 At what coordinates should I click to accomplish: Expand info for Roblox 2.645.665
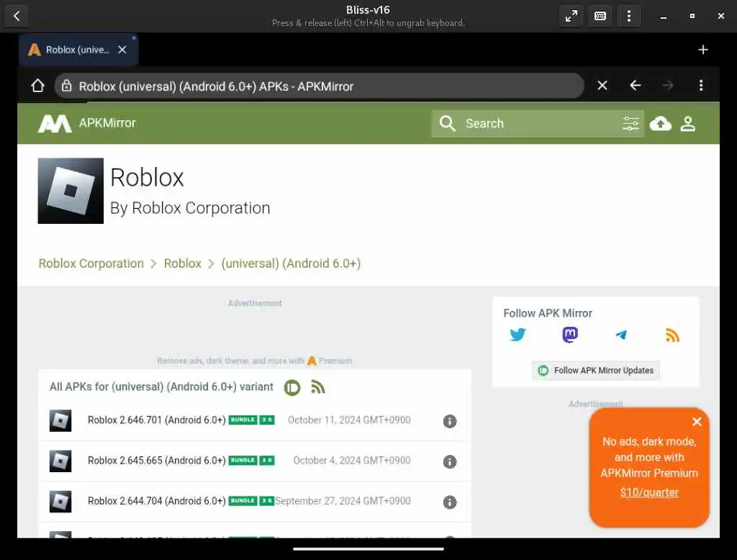[x=450, y=461]
